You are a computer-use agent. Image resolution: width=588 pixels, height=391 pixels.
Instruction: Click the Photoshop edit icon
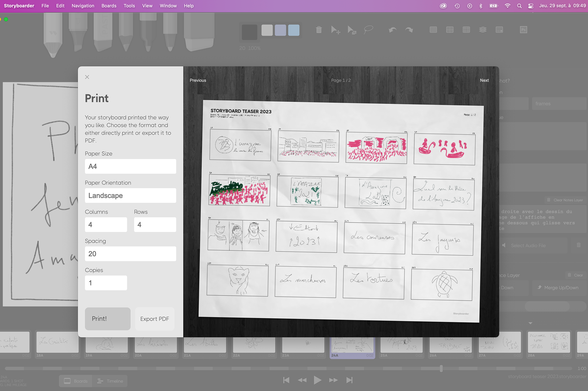pyautogui.click(x=524, y=30)
